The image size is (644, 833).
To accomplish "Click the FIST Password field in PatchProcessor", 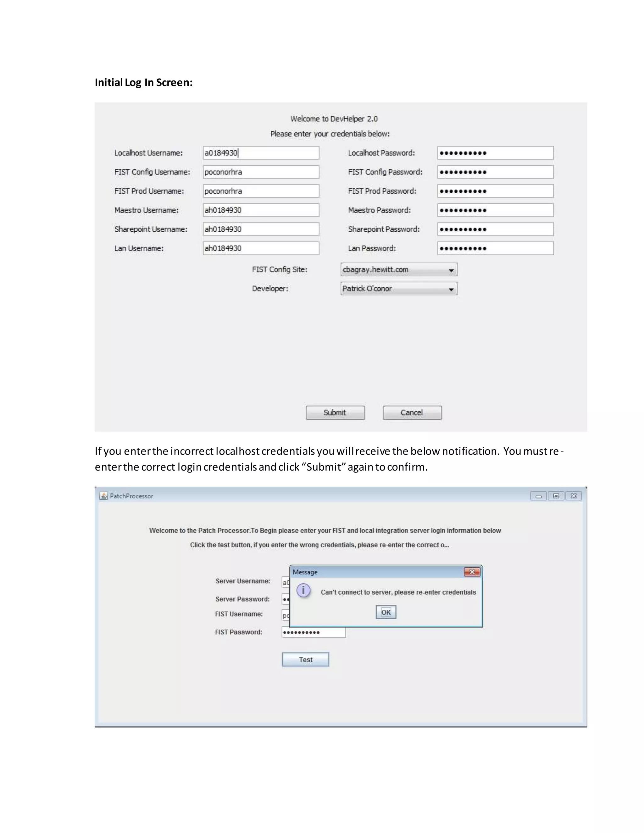I will pos(314,632).
